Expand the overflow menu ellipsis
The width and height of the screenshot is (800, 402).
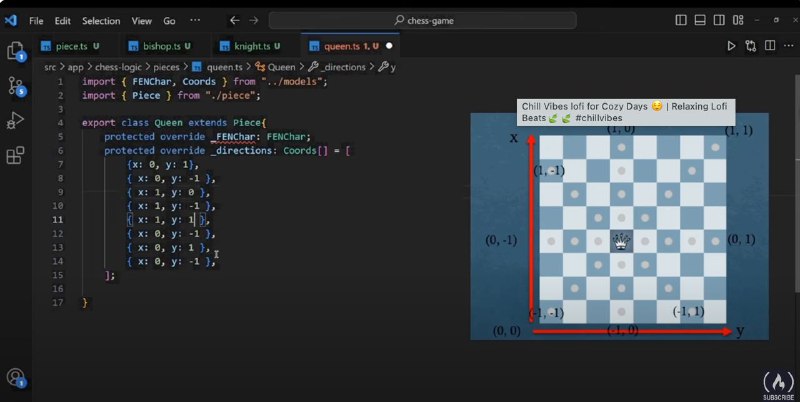click(195, 20)
